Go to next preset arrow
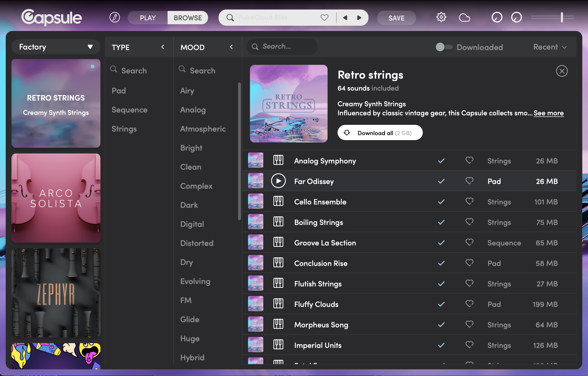The image size is (588, 376). click(x=359, y=18)
